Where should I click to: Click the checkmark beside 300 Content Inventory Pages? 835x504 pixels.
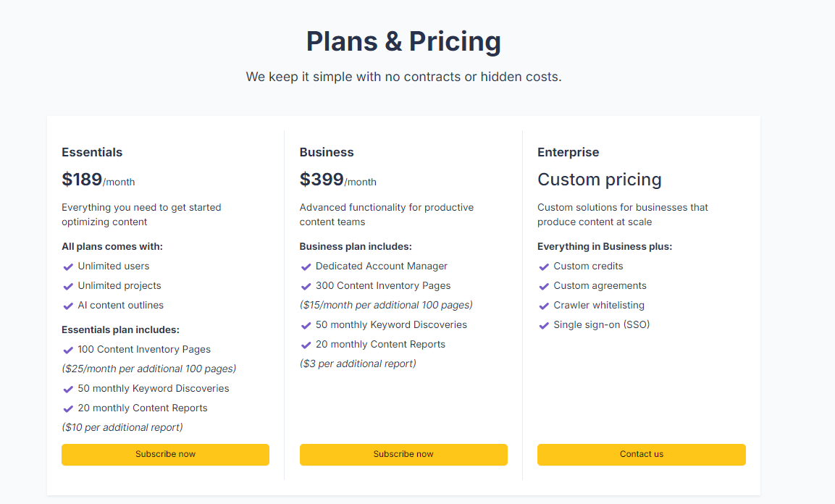coord(306,285)
